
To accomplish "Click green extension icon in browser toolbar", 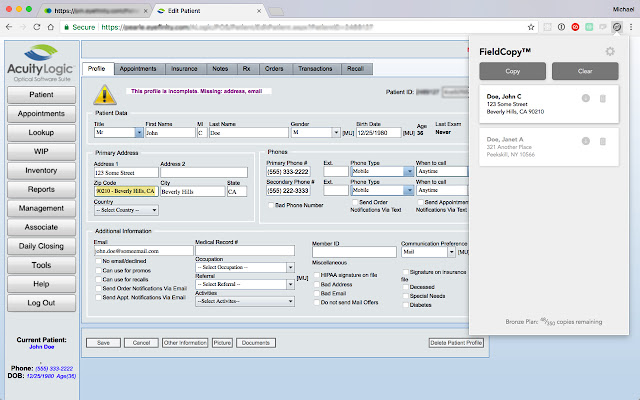I will coord(589,27).
